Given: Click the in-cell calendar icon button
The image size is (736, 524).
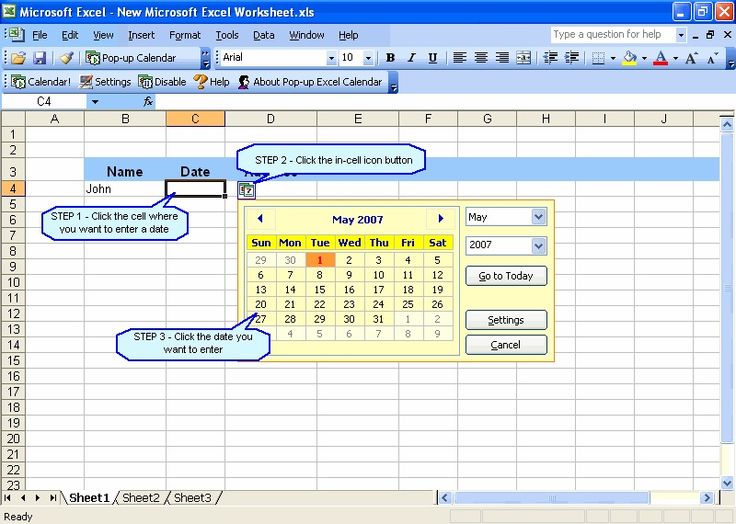Looking at the screenshot, I should [246, 190].
